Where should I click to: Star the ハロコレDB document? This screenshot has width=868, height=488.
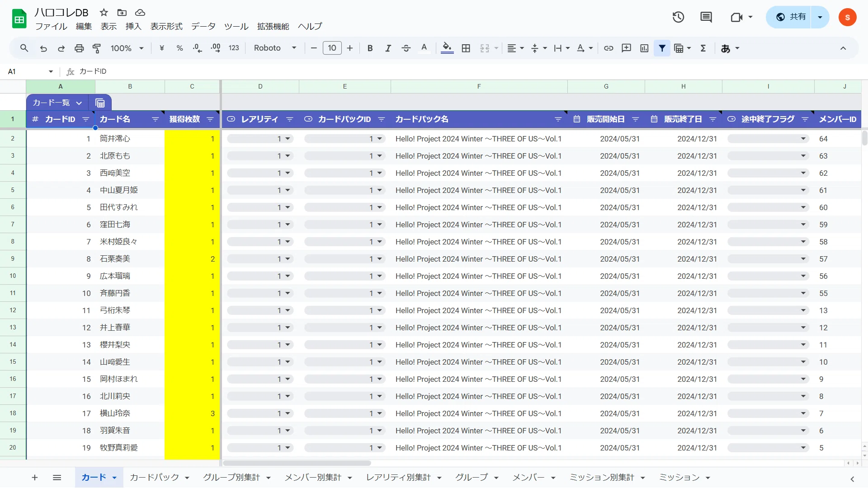(x=104, y=12)
